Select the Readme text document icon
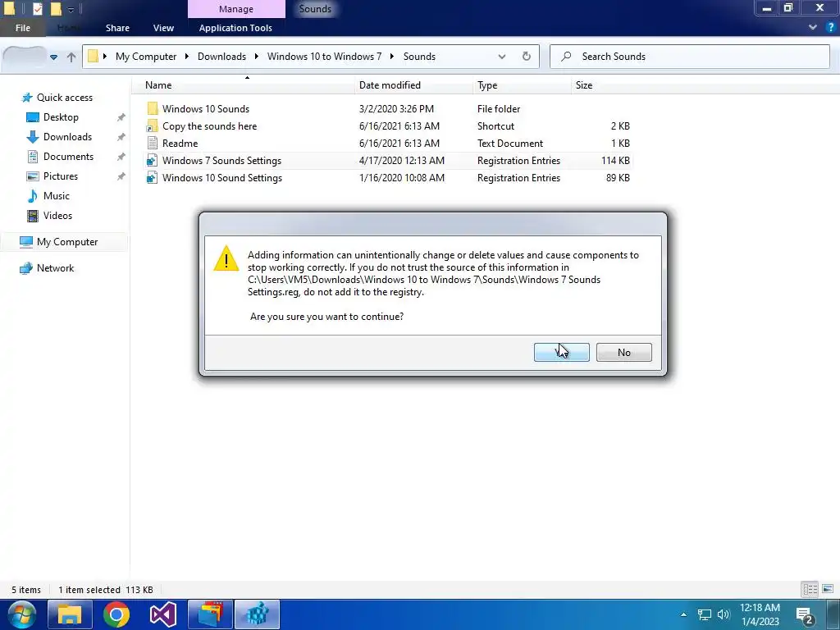The image size is (840, 630). pyautogui.click(x=152, y=143)
